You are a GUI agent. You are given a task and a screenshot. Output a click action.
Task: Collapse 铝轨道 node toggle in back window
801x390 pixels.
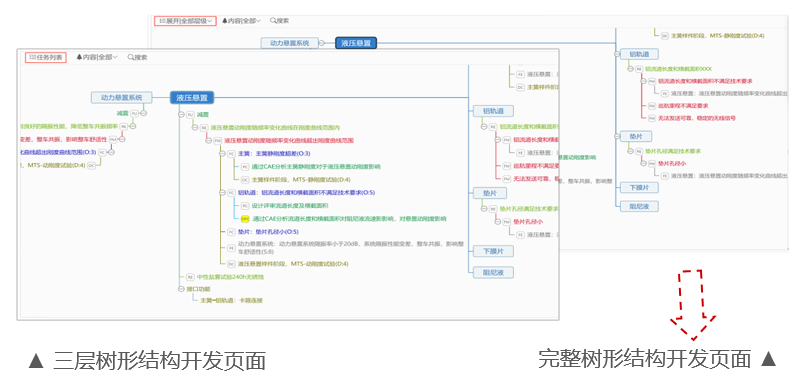click(x=617, y=54)
